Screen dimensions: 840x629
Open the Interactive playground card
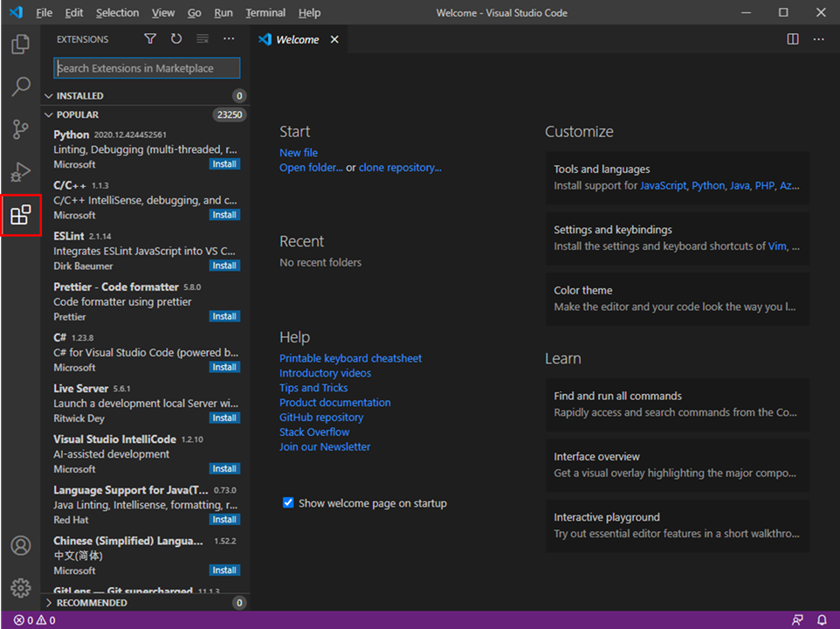tap(677, 526)
